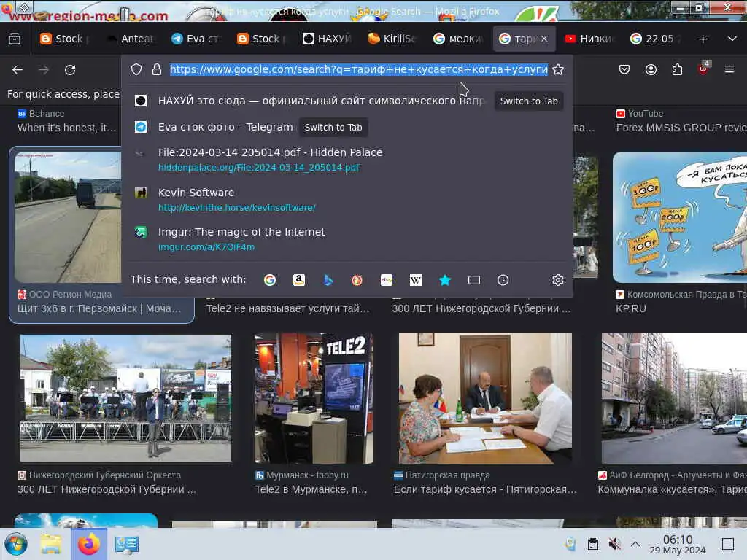Viewport: 747px width, 560px height.
Task: Open the KP.RU price tags cartoon image
Action: (680, 217)
